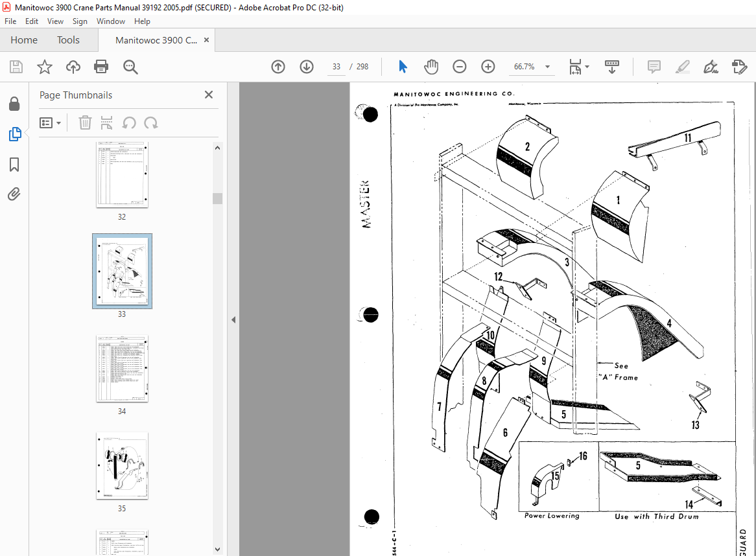The height and width of the screenshot is (556, 756).
Task: Open the Sign document pen tool
Action: click(x=711, y=67)
